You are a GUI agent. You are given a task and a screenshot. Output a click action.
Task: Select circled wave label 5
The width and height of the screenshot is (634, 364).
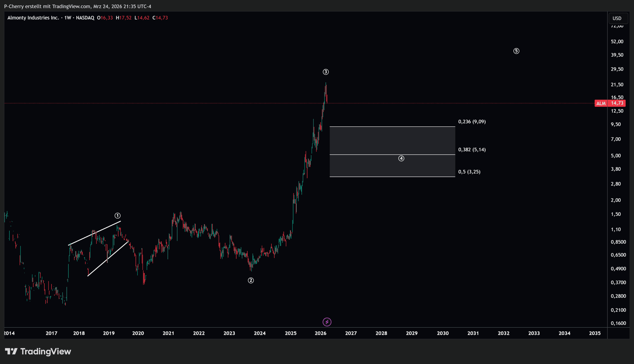(x=516, y=51)
